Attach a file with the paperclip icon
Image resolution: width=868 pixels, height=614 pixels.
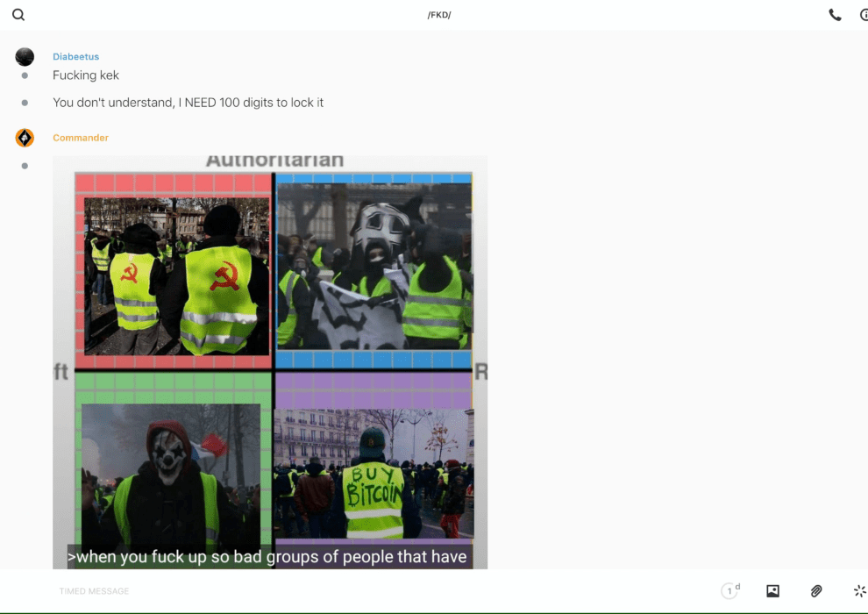(816, 591)
